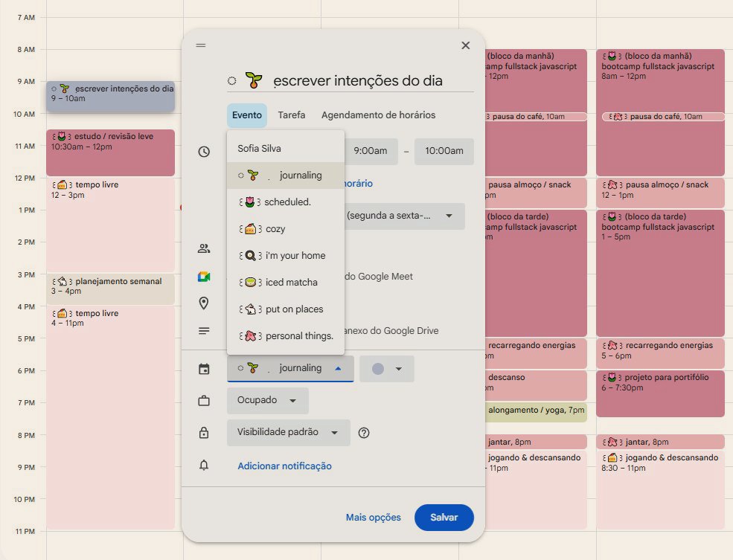Add an anexo do Google Drive
This screenshot has height=560, width=733.
point(392,331)
